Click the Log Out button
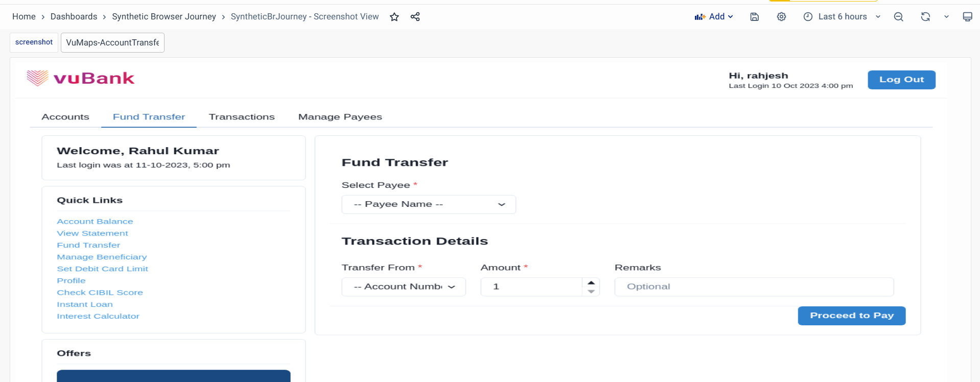 click(901, 80)
